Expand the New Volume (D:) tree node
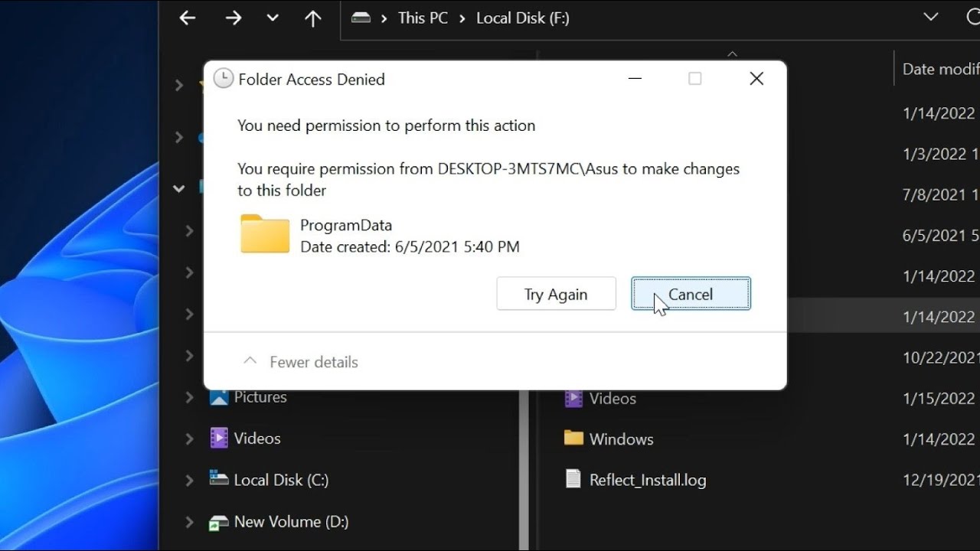Screen dimensions: 980x551 (x=189, y=522)
